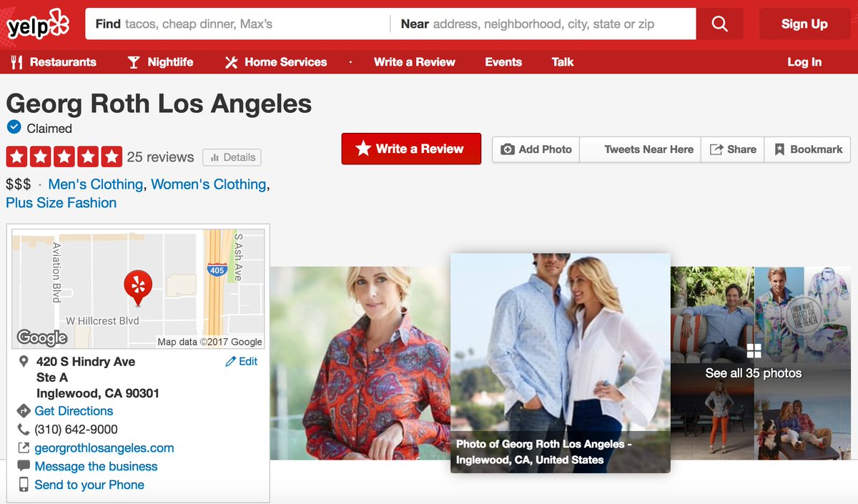Viewport: 858px width, 504px height.
Task: Click the Nightlife cocktail glass icon
Action: pyautogui.click(x=133, y=62)
